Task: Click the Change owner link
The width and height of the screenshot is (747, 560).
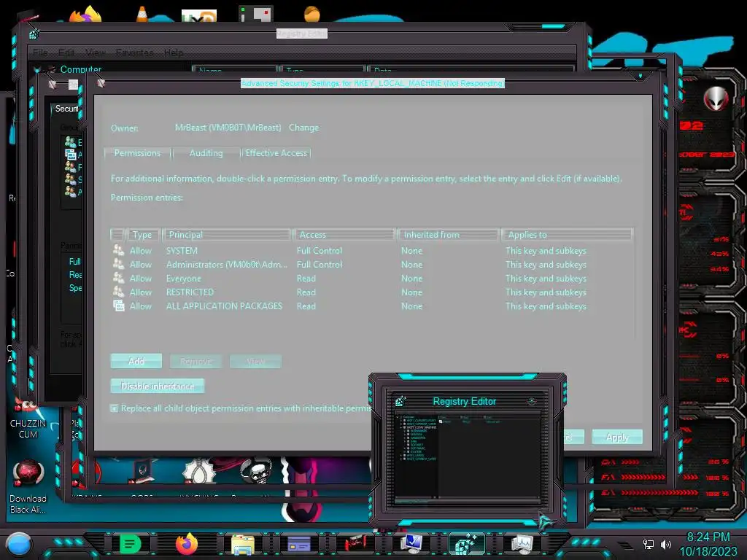Action: pyautogui.click(x=303, y=128)
